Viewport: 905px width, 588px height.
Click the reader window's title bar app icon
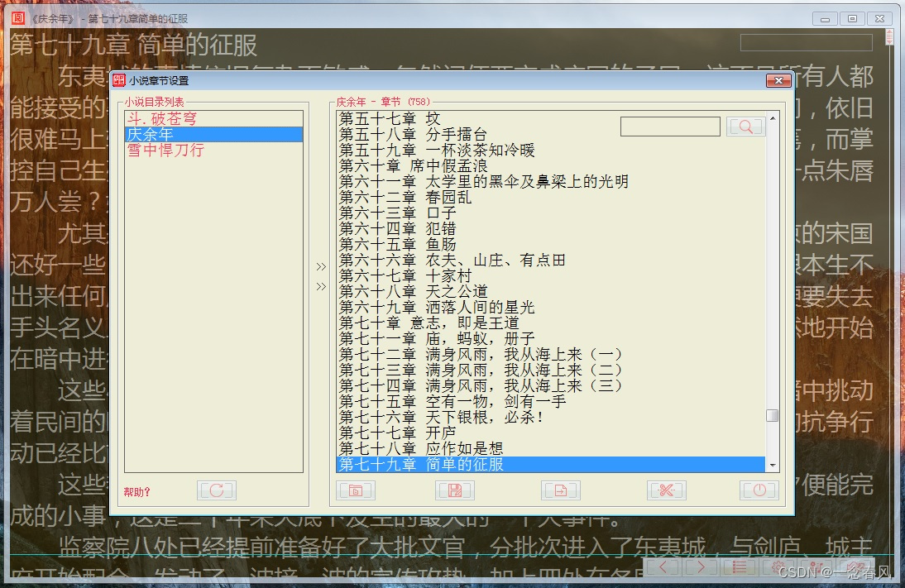coord(18,18)
